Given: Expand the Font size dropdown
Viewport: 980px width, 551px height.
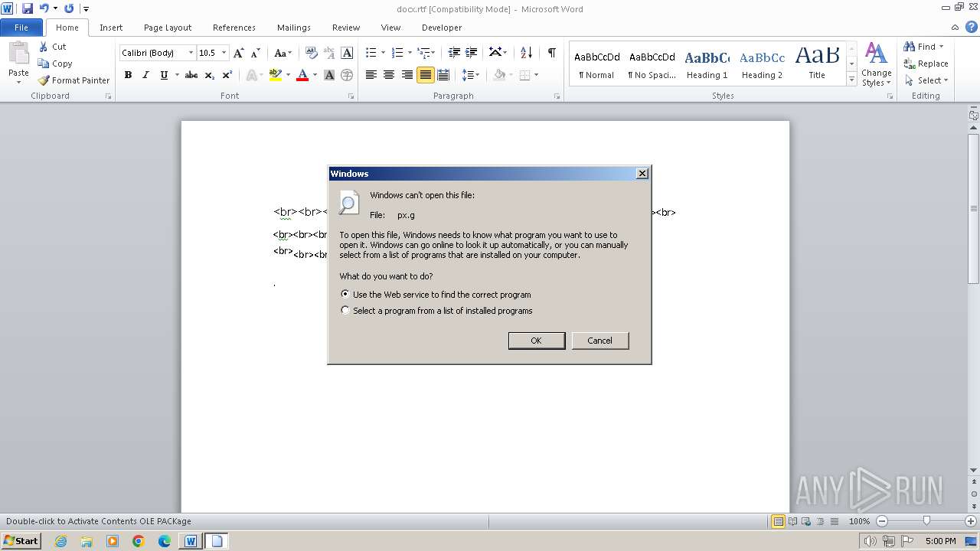Looking at the screenshot, I should point(224,53).
